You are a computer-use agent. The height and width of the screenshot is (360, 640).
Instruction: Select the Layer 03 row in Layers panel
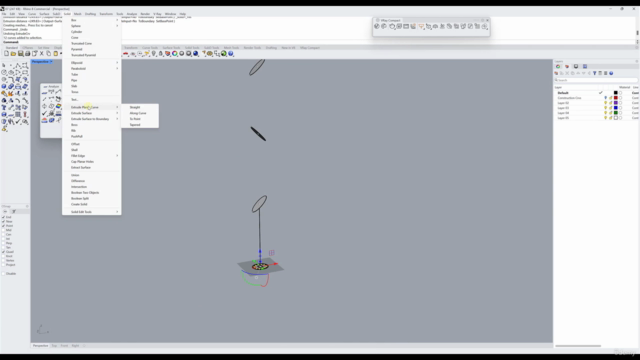[596, 108]
